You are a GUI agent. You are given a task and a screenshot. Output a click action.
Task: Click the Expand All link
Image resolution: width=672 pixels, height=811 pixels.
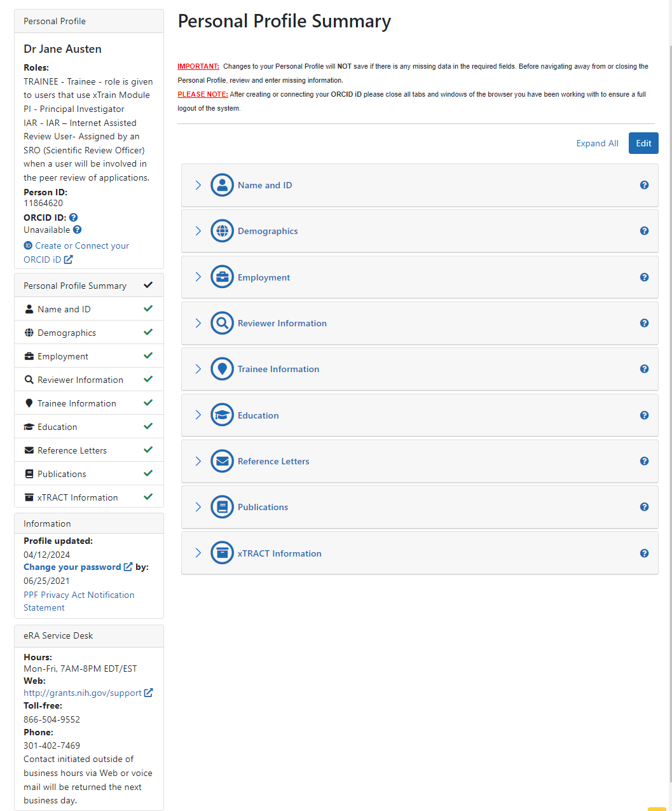click(x=597, y=143)
